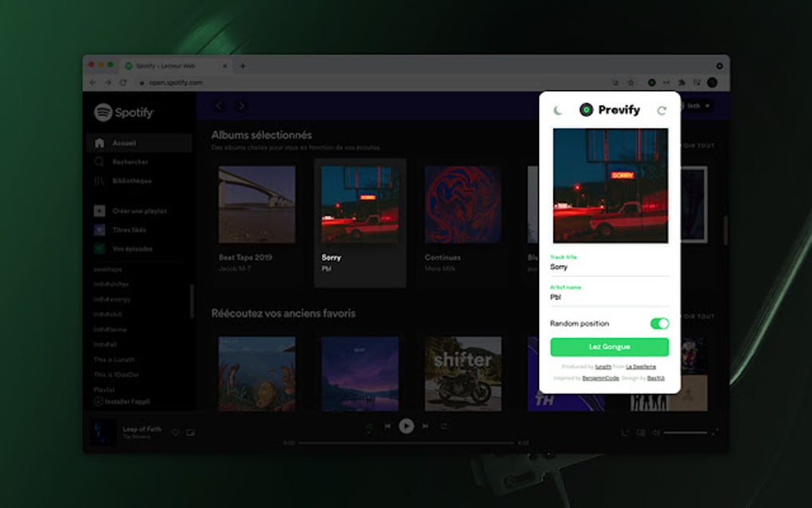Toggle repeat mode in playback controls

click(x=444, y=426)
